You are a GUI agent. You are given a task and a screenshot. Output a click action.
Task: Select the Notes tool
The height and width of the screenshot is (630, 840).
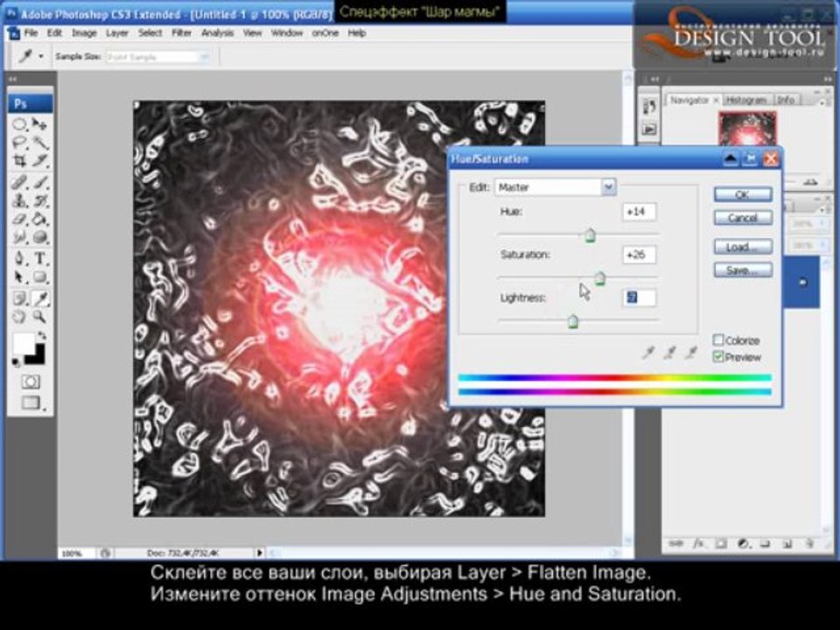[x=20, y=298]
